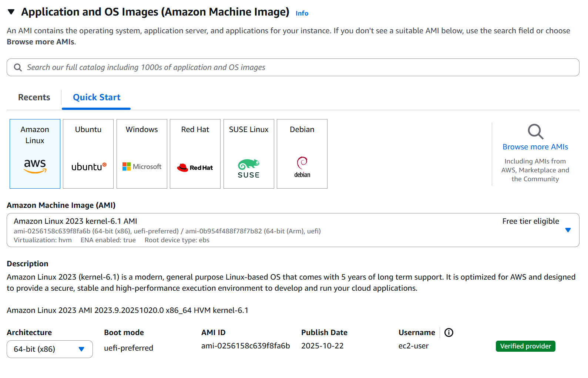Click the Microsoft Windows logo
Screen dimensions: 588x378
coord(142,166)
